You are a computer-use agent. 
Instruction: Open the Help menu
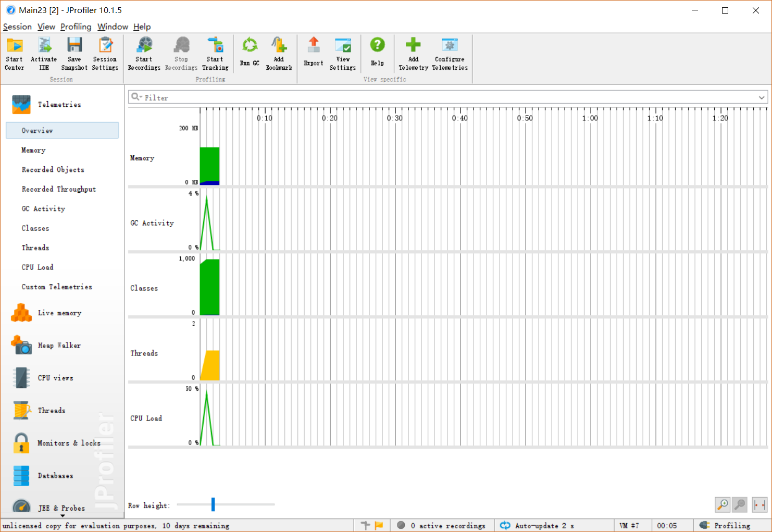point(142,27)
